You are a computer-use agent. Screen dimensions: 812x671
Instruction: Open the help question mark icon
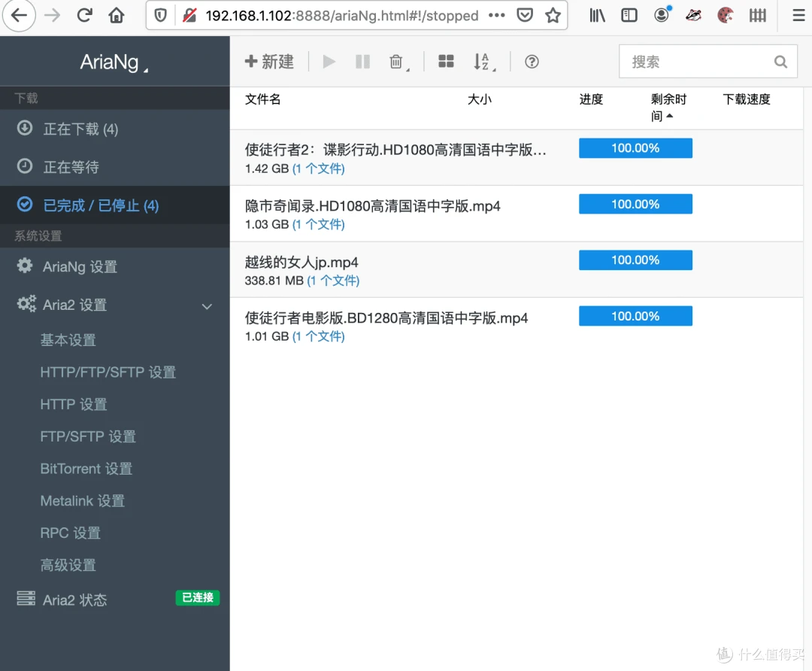[x=532, y=62]
